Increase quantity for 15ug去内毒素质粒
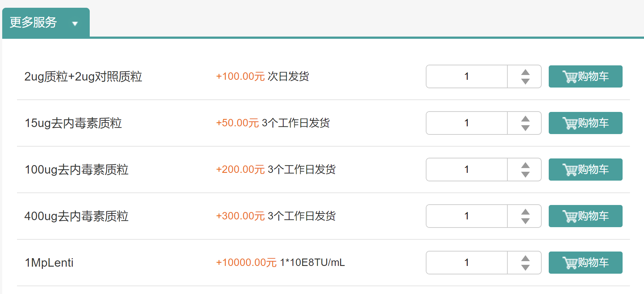 pyautogui.click(x=525, y=119)
